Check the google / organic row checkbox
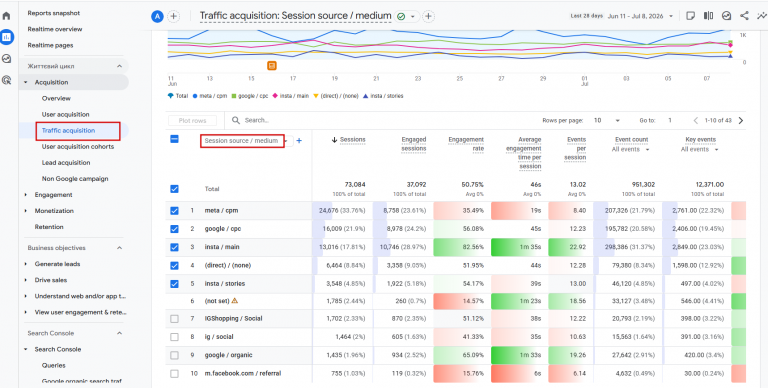The height and width of the screenshot is (388, 768). (174, 355)
